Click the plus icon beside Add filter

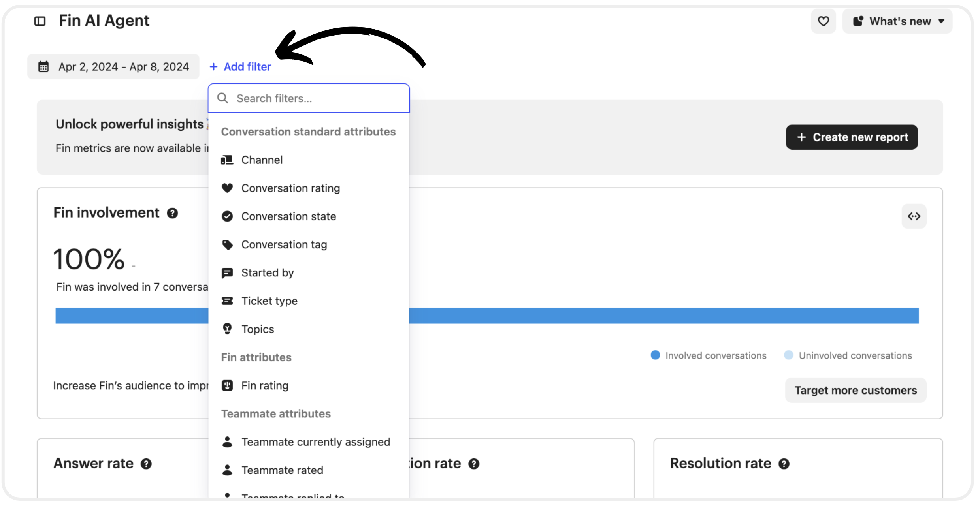pyautogui.click(x=213, y=66)
